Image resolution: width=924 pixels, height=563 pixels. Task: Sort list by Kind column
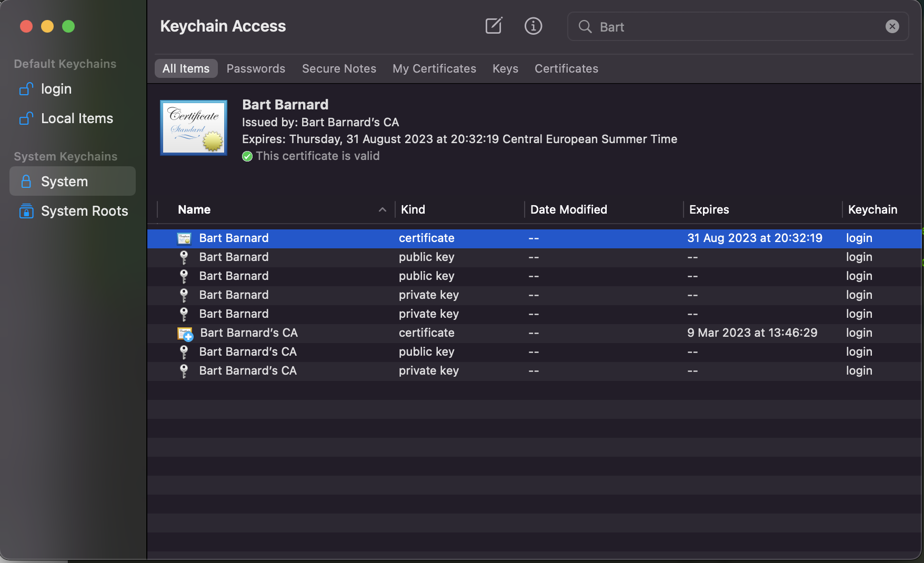(x=413, y=209)
